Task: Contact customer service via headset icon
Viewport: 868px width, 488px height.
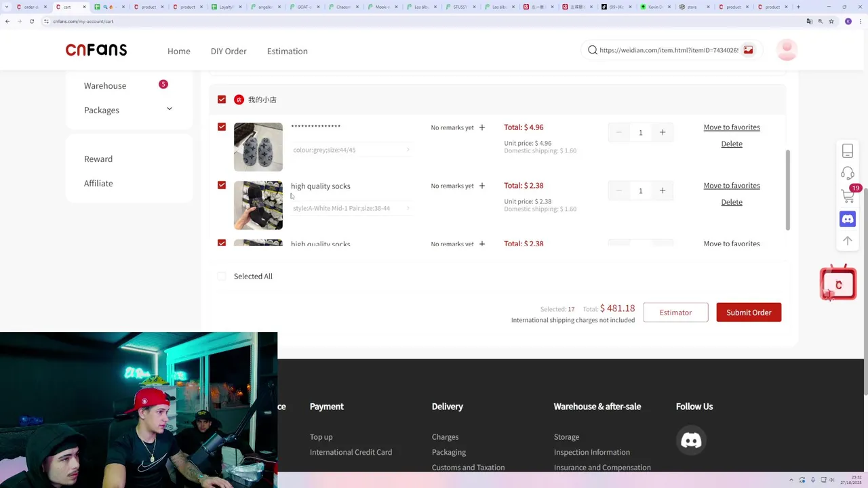Action: tap(848, 174)
